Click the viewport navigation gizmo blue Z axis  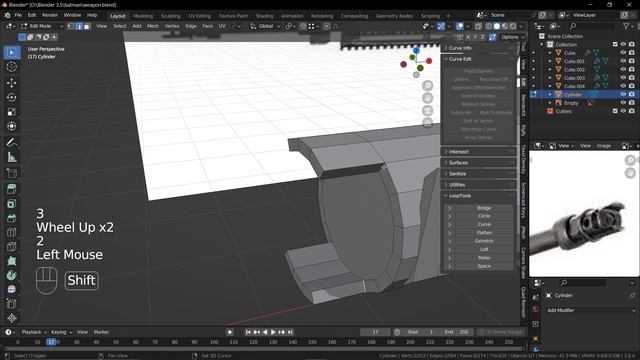pos(416,51)
